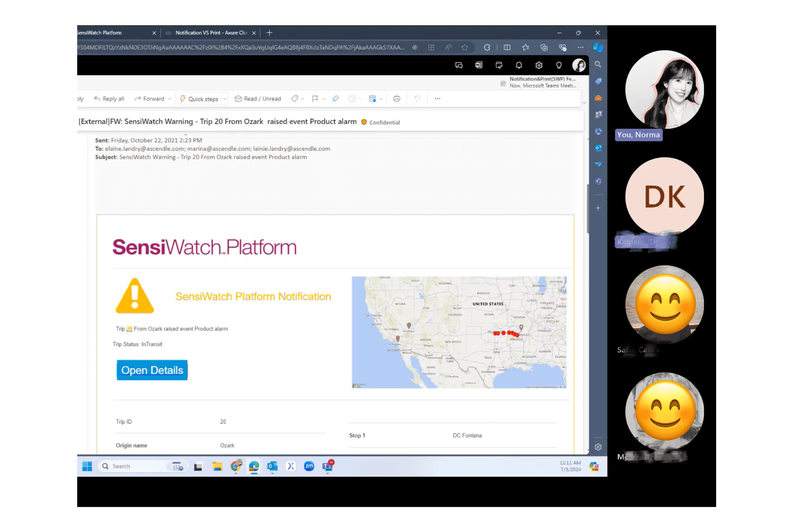
Task: Print this email with the printer icon
Action: click(397, 99)
